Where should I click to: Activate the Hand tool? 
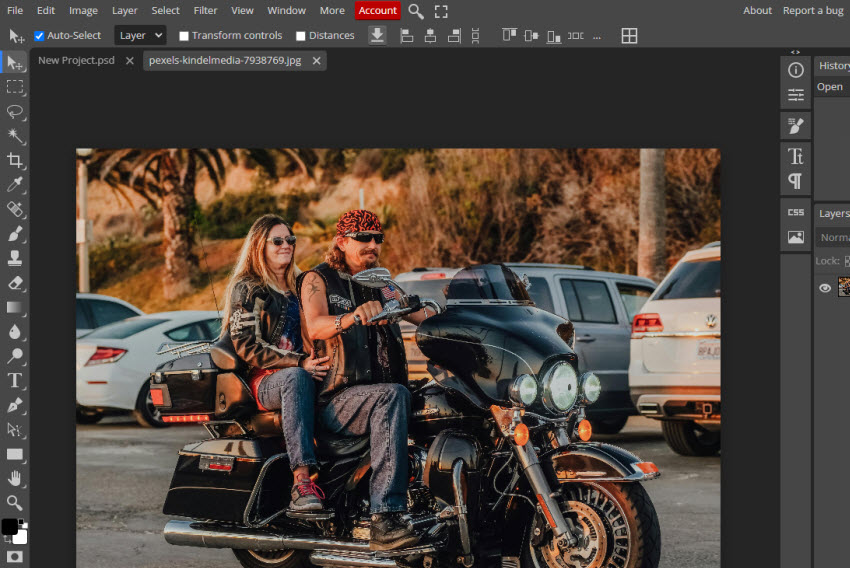pos(15,478)
